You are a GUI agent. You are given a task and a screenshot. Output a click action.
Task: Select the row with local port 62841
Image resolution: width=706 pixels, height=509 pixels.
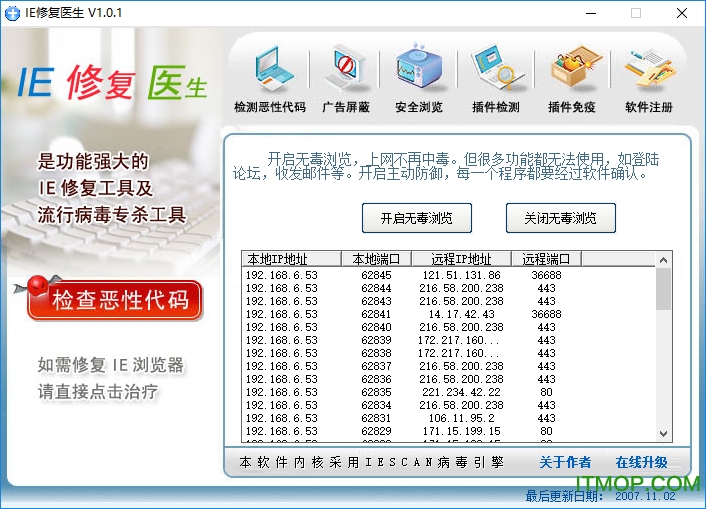(376, 314)
